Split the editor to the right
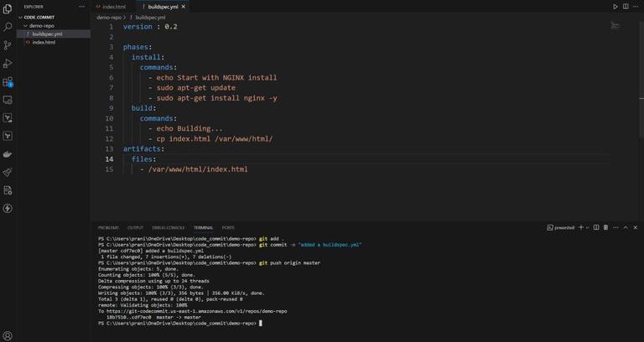644x342 pixels. (625, 7)
